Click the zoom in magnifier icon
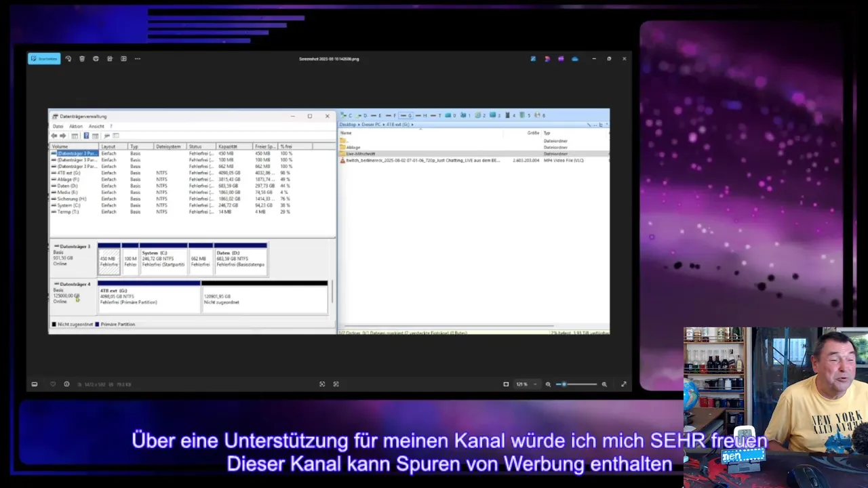Screen dimensions: 868x488 pyautogui.click(x=604, y=384)
